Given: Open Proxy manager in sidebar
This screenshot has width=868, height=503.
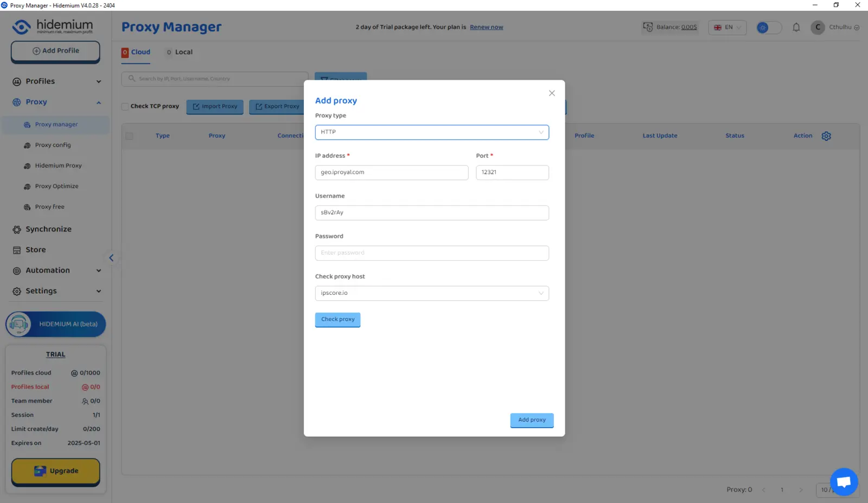Looking at the screenshot, I should click(x=56, y=125).
